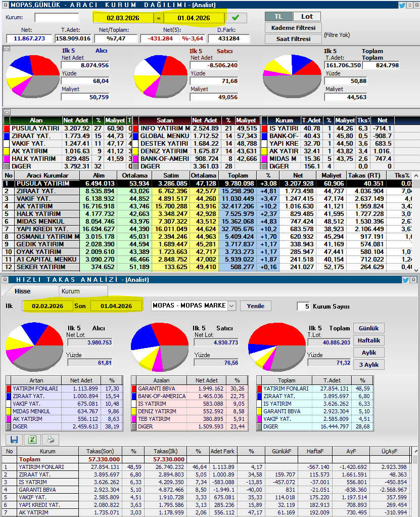Click the Kurum input field
This screenshot has width=420, height=517.
pos(57,18)
